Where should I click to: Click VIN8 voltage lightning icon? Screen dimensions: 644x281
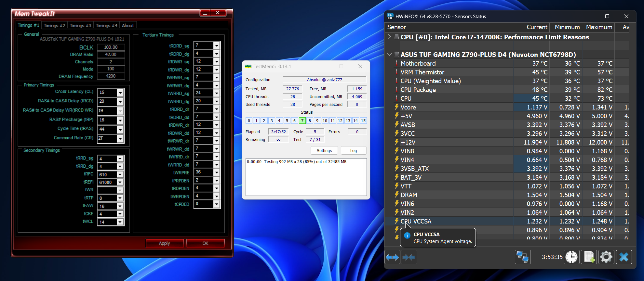click(396, 151)
